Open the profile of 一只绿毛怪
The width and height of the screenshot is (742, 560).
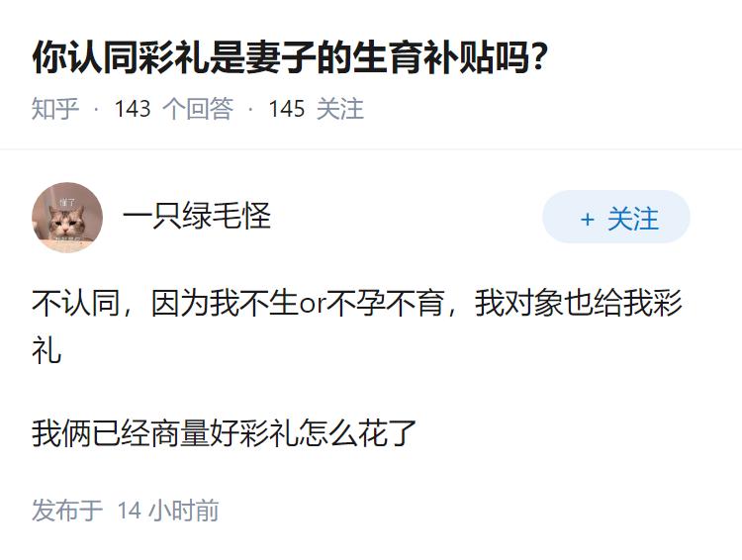(196, 216)
